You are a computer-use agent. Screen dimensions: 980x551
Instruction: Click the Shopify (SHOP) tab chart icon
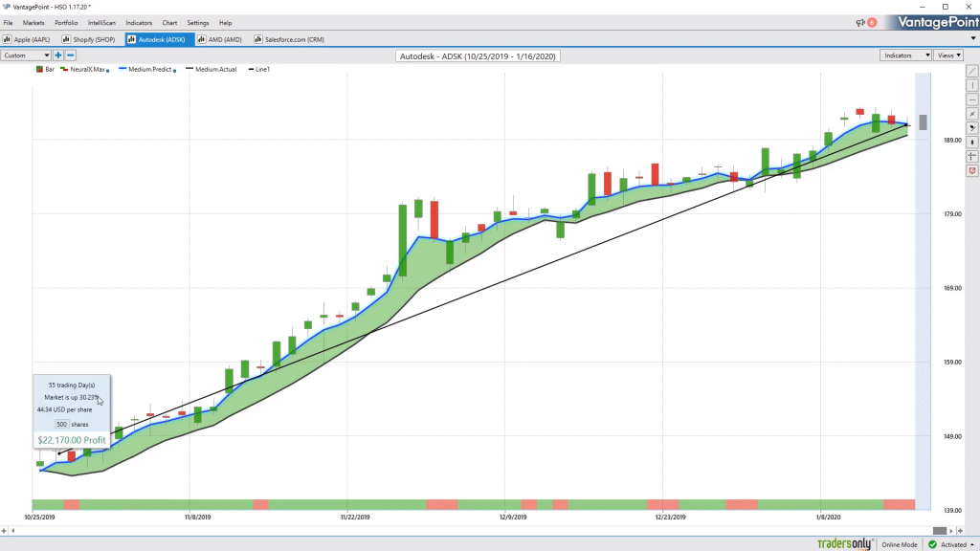[x=66, y=39]
